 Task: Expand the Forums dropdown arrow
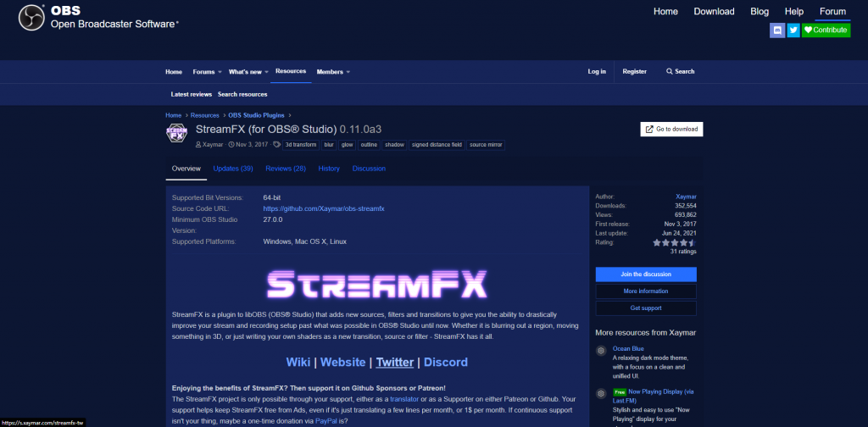point(220,73)
